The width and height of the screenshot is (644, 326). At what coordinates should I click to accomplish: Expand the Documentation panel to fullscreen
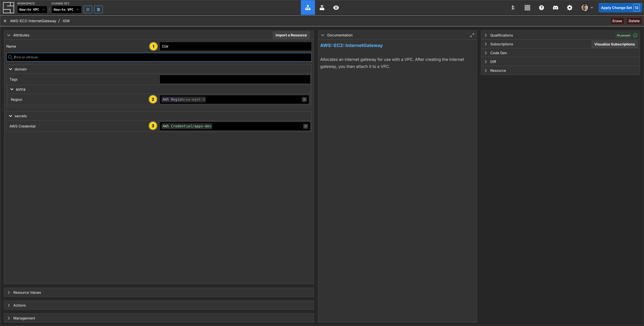(472, 35)
